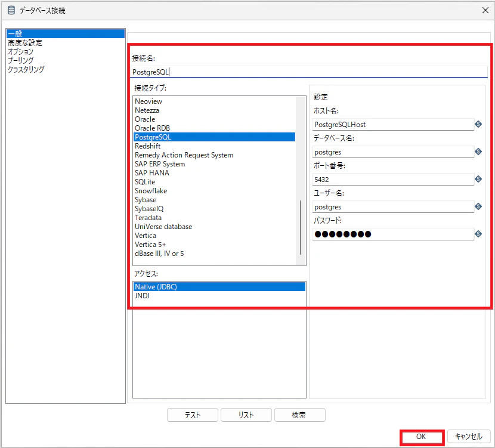Screen dimensions: 495x448
Task: Confirm with the OK button
Action: click(x=422, y=437)
